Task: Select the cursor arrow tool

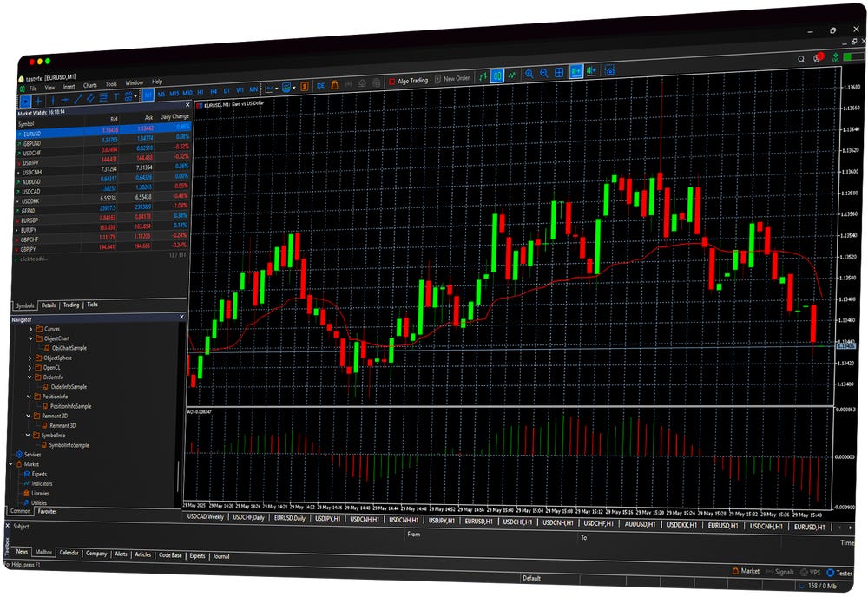Action: pyautogui.click(x=25, y=102)
